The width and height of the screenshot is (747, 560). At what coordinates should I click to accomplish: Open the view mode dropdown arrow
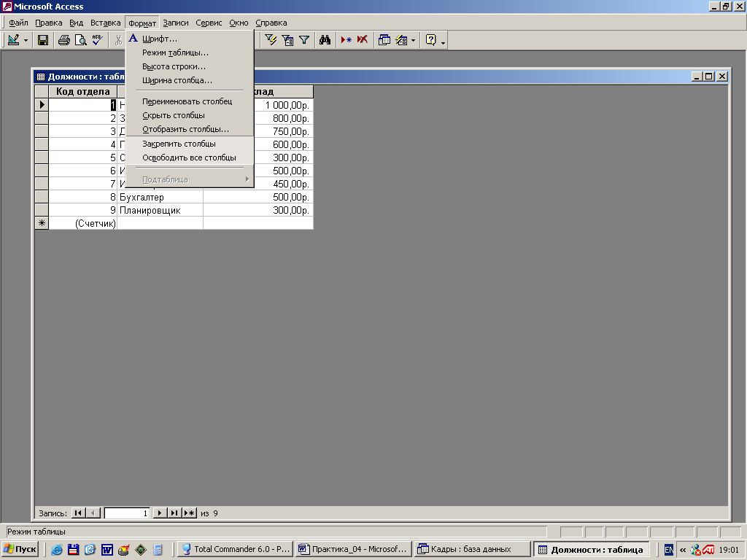click(x=26, y=41)
